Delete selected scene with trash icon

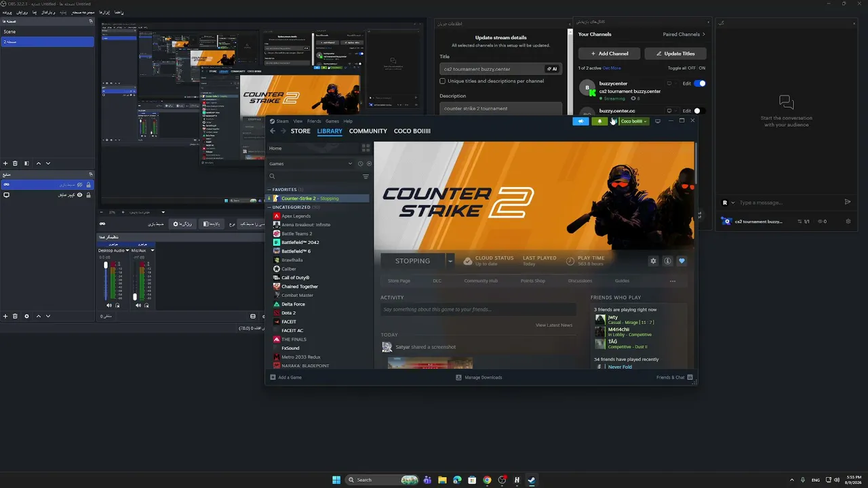coord(16,163)
